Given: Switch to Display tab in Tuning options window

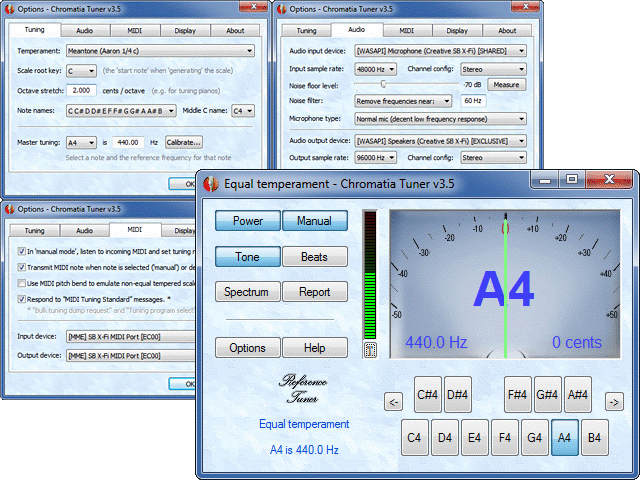Looking at the screenshot, I should [x=185, y=31].
